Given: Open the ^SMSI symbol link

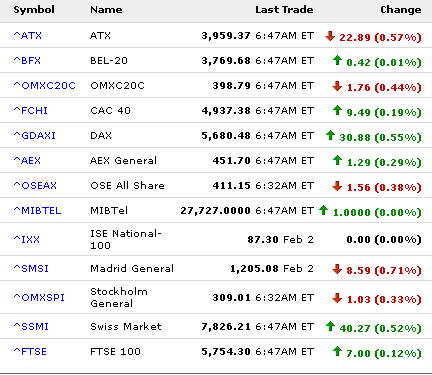Looking at the screenshot, I should 31,268.
